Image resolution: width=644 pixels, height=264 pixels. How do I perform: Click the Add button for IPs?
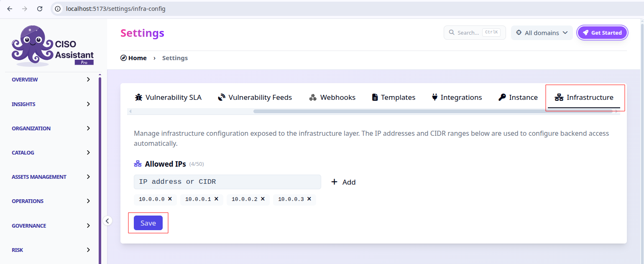tap(343, 182)
